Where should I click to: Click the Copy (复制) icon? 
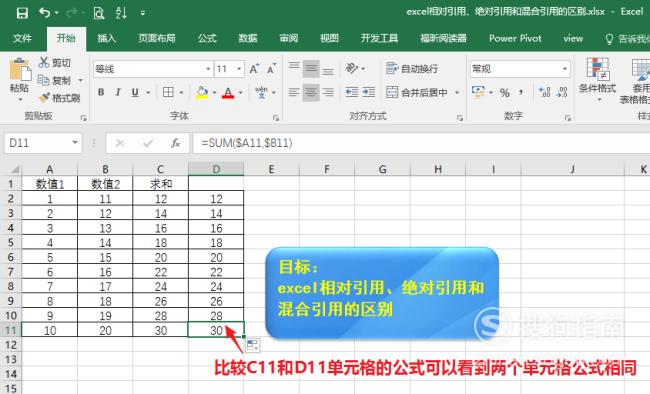pos(44,80)
